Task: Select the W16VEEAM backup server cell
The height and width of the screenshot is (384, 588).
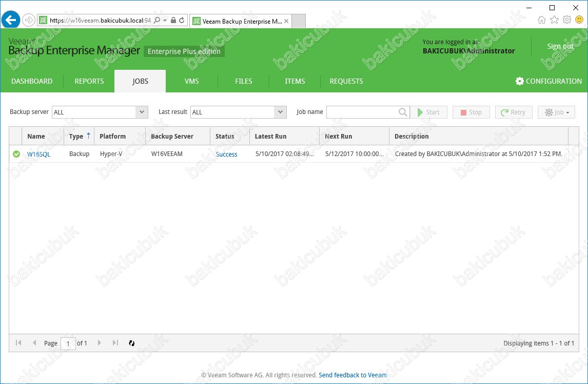Action: tap(167, 154)
